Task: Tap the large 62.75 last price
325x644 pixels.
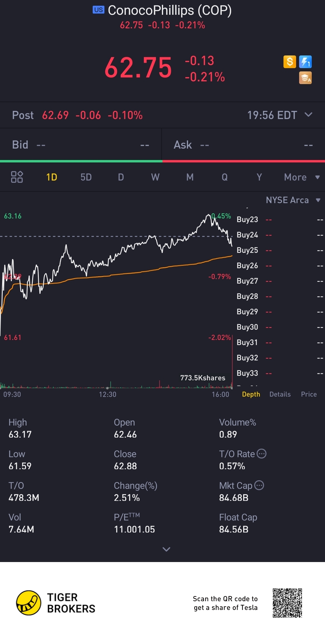Action: tap(138, 68)
